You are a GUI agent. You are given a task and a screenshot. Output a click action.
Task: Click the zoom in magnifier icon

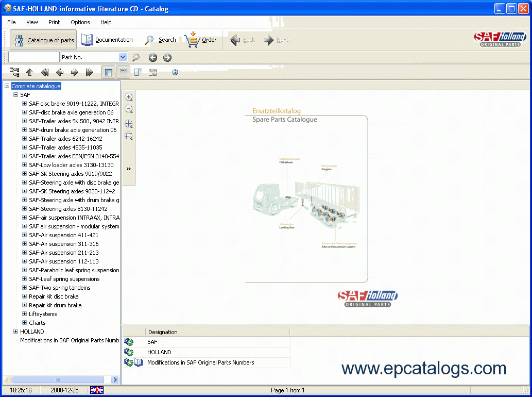[x=129, y=97]
